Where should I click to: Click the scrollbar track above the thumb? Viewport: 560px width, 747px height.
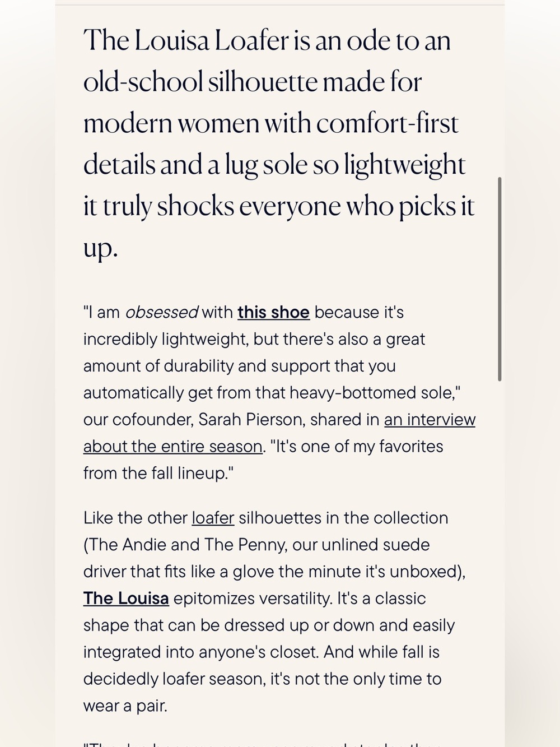[500, 90]
